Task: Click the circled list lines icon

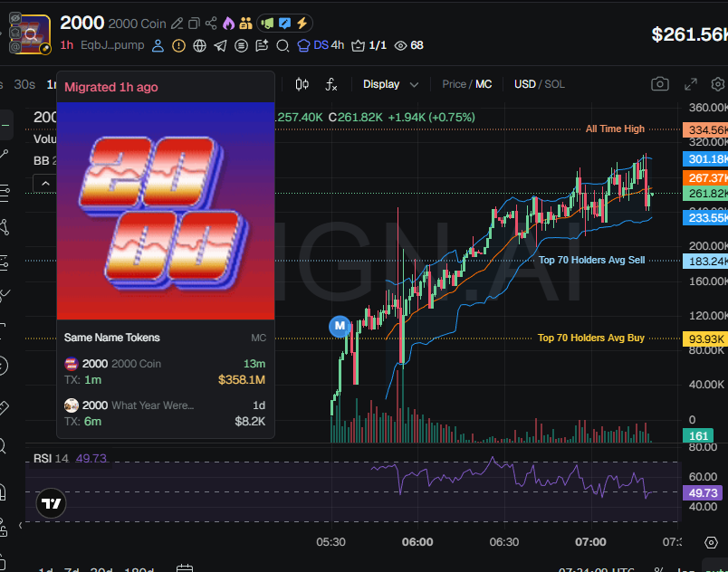Action: (241, 45)
